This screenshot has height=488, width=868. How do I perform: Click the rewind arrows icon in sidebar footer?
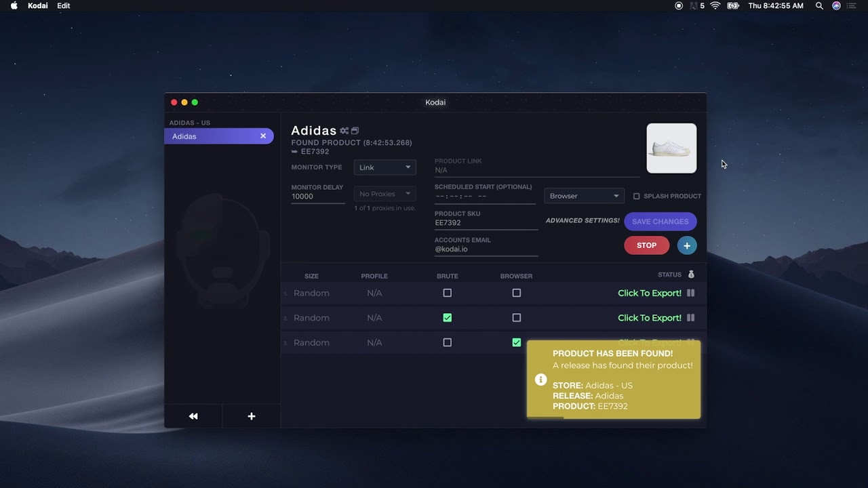[193, 416]
